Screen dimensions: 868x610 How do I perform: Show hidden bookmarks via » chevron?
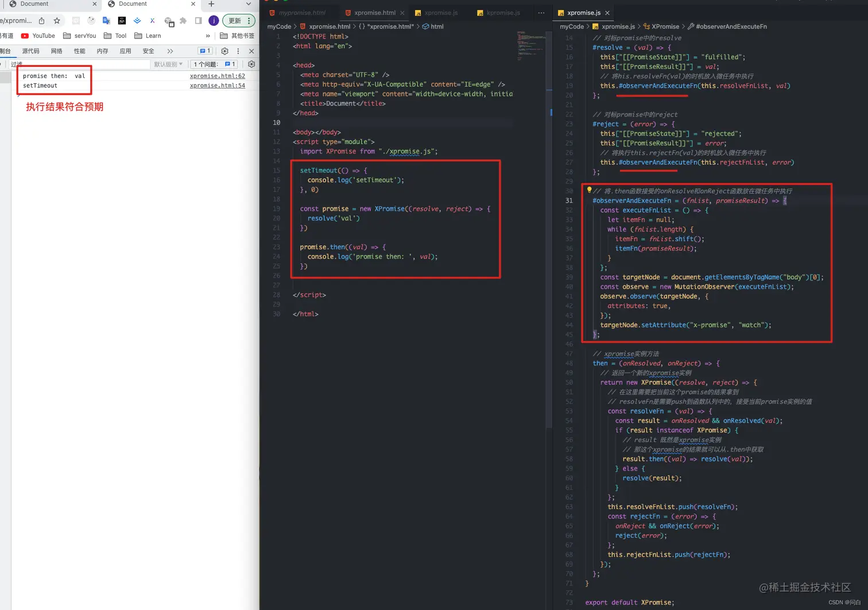tap(208, 36)
